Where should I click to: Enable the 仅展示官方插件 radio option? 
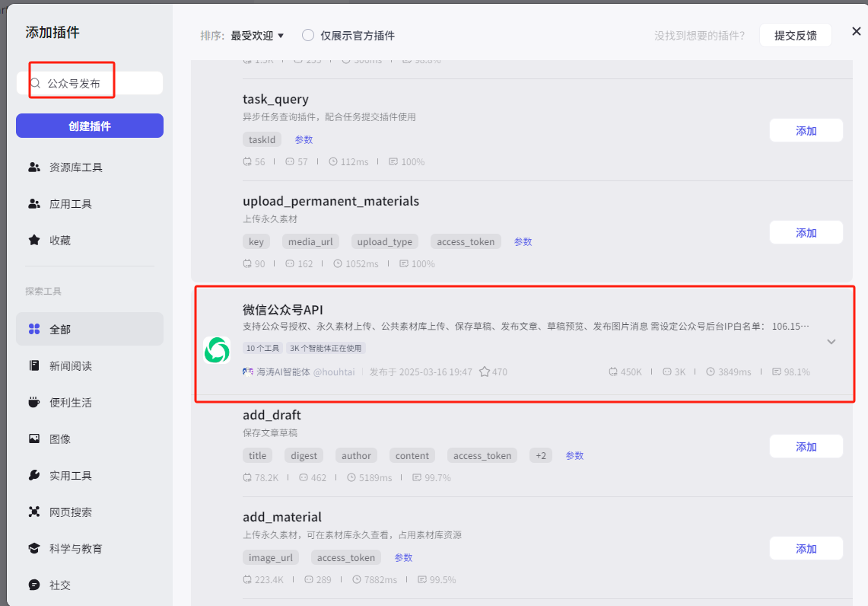pos(308,36)
